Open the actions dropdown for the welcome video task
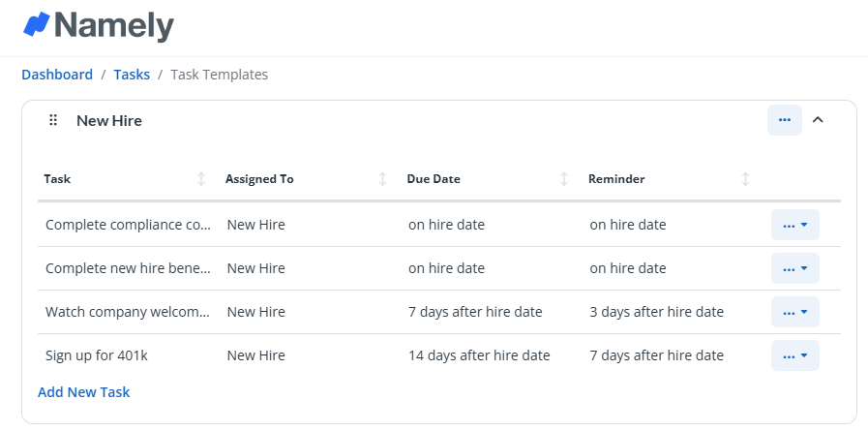Viewport: 868px width, 431px height. coord(794,312)
